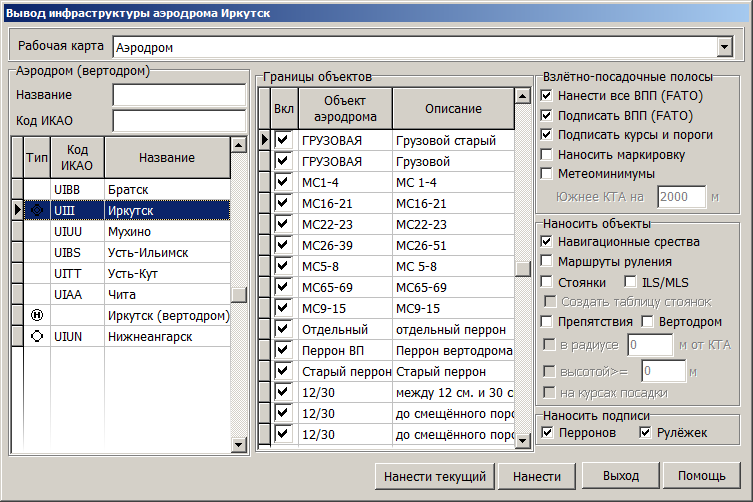Open the Рабочая карта dropdown
This screenshot has width=753, height=502.
click(725, 46)
